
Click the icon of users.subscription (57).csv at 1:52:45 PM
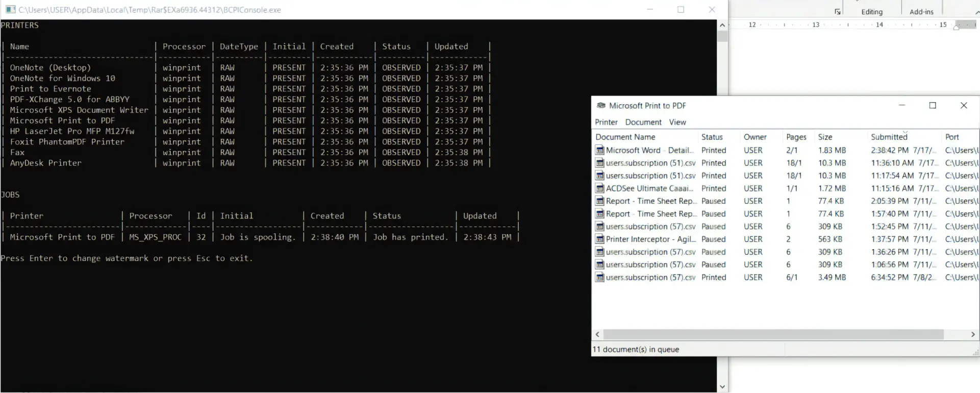click(x=600, y=227)
